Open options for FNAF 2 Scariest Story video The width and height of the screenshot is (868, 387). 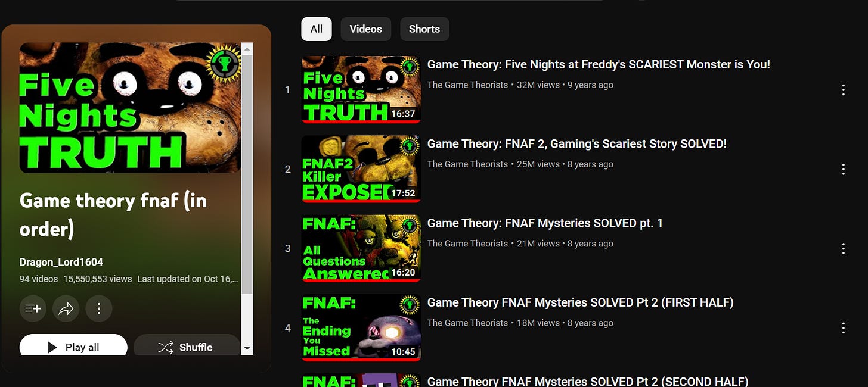843,169
